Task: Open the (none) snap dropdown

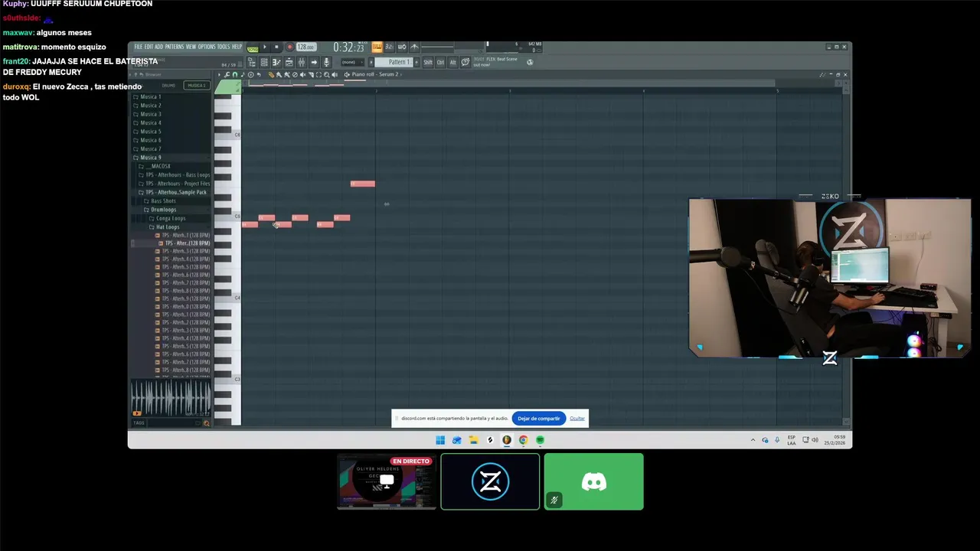Action: 352,62
